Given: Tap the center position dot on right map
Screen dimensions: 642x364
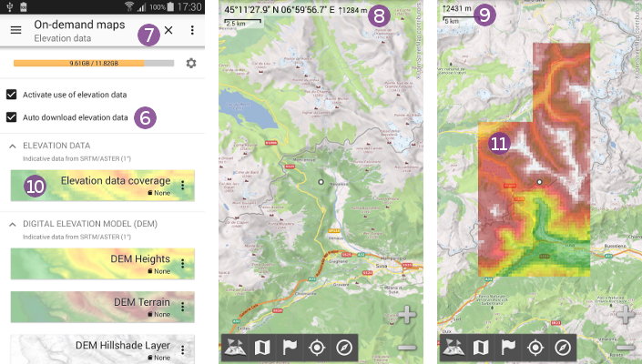Looking at the screenshot, I should [540, 182].
